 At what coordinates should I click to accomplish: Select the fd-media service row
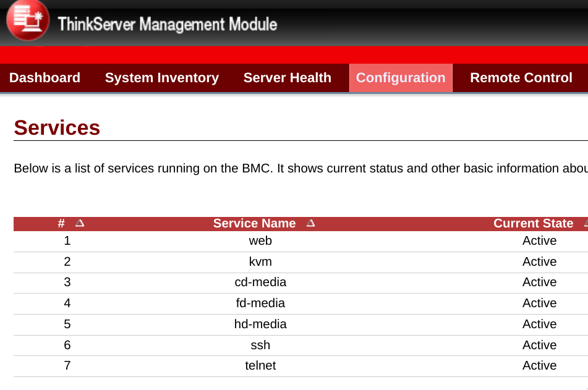point(260,303)
